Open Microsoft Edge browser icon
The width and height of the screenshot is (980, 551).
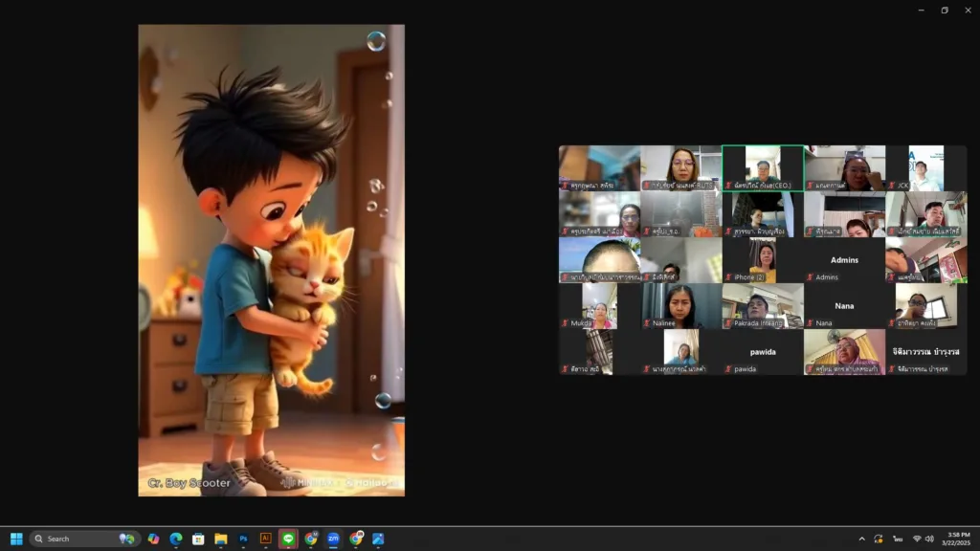click(x=176, y=539)
